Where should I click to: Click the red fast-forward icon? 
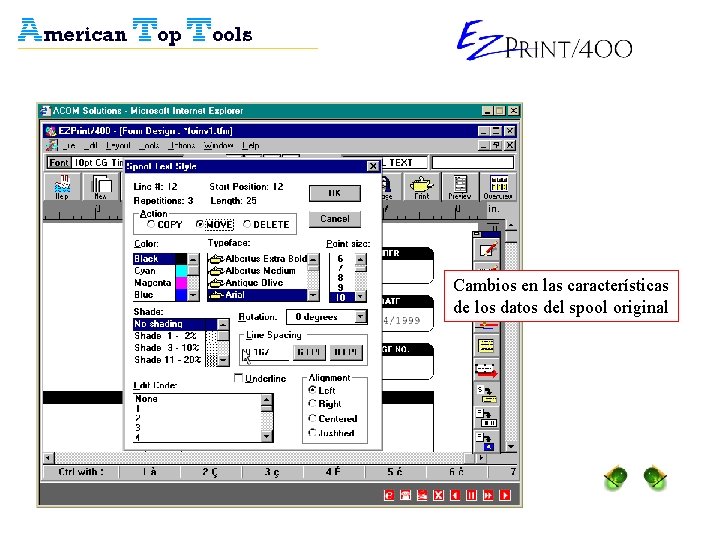488,495
